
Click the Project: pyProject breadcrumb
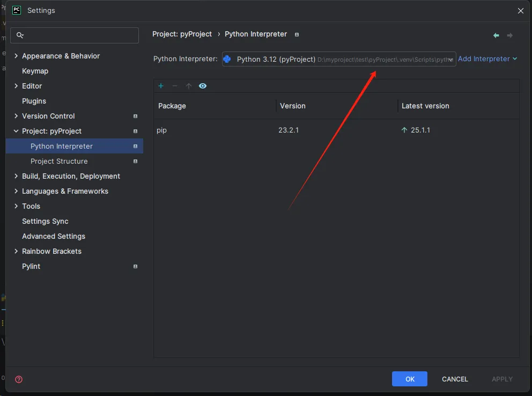coord(182,34)
